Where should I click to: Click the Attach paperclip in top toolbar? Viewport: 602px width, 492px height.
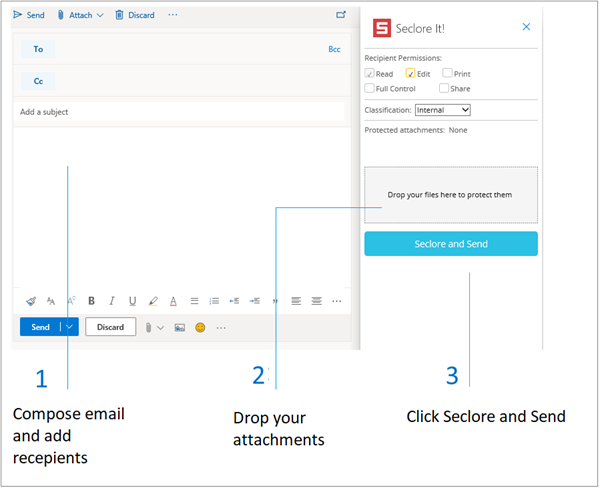61,15
